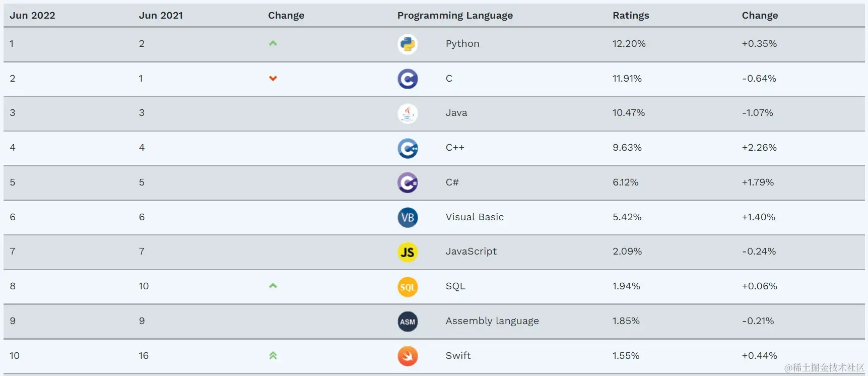Click the Jun 2022 column header
The image size is (868, 376).
[32, 15]
